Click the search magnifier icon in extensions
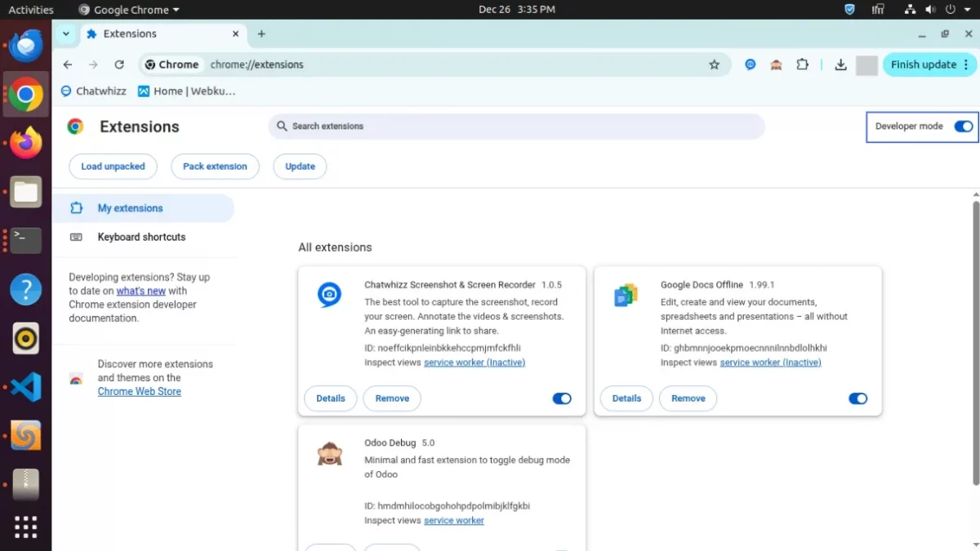 pyautogui.click(x=282, y=127)
